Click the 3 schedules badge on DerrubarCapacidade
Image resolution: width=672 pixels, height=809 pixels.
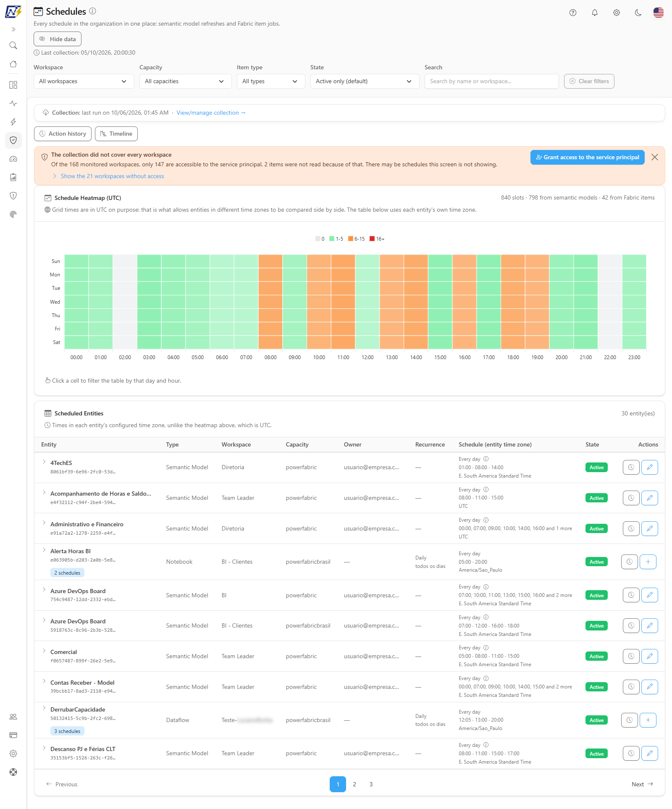coord(67,731)
